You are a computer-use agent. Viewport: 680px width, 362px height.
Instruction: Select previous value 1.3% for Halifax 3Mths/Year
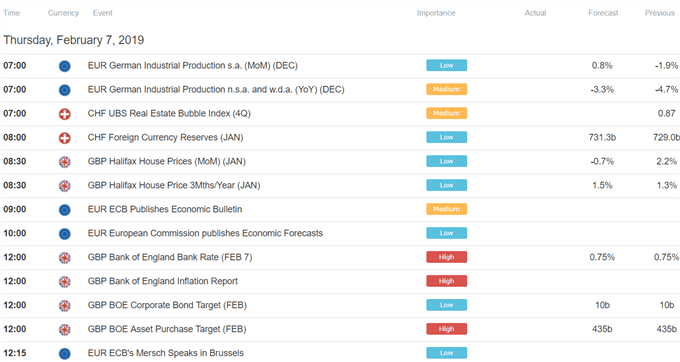coord(667,185)
